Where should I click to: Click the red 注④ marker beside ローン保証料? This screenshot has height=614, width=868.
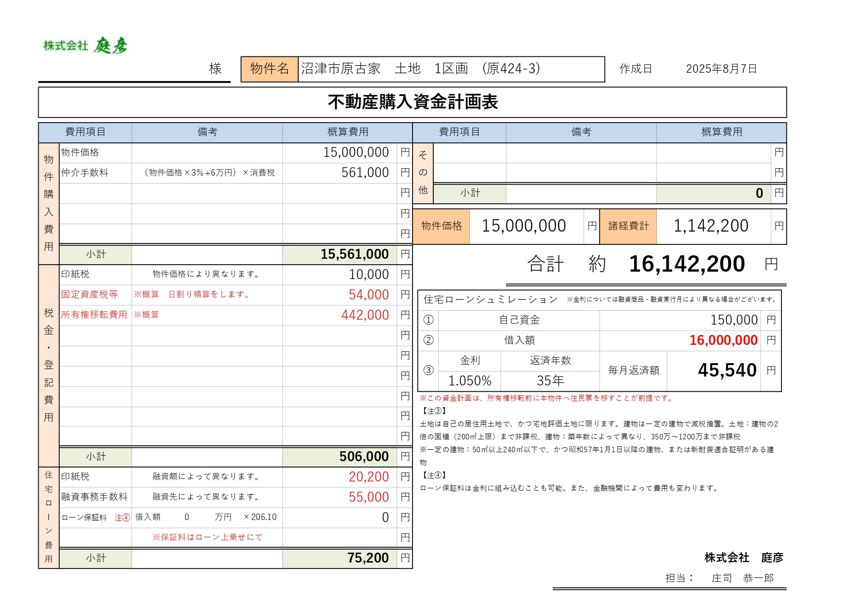tap(122, 518)
